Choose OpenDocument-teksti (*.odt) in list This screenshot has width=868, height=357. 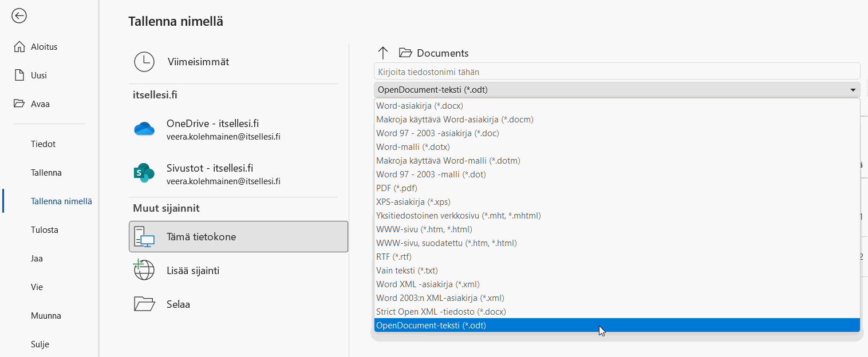tap(617, 326)
